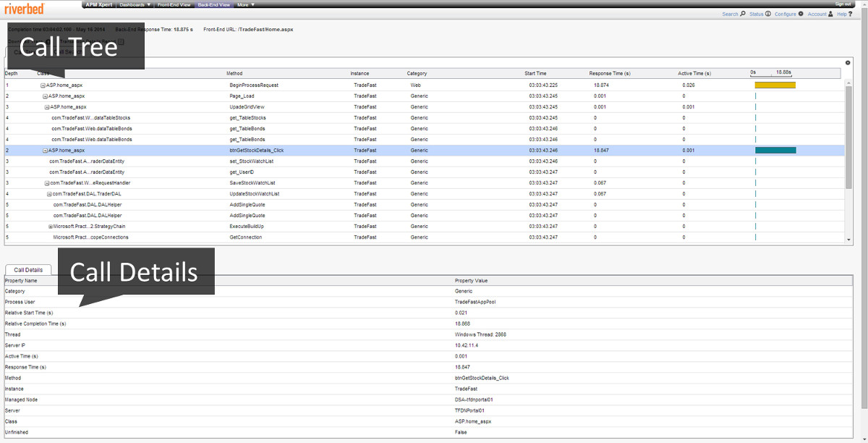The height and width of the screenshot is (443, 868).
Task: Click the Configure gear icon
Action: [801, 14]
